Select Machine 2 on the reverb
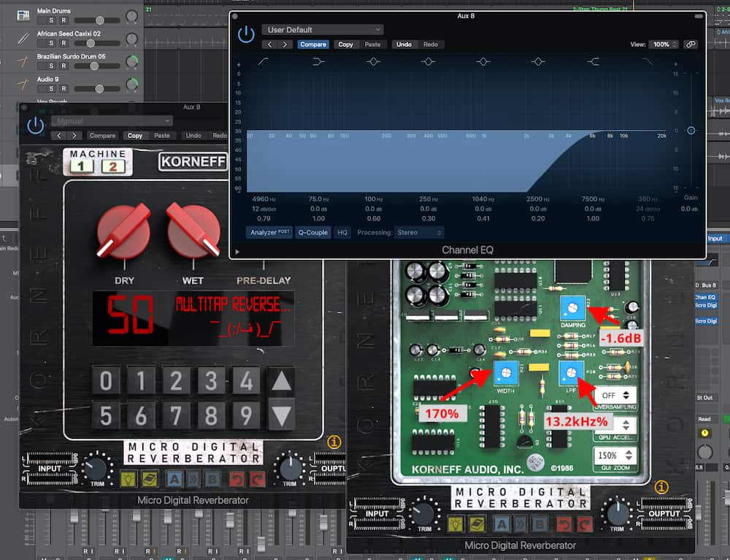The height and width of the screenshot is (560, 730). click(113, 166)
